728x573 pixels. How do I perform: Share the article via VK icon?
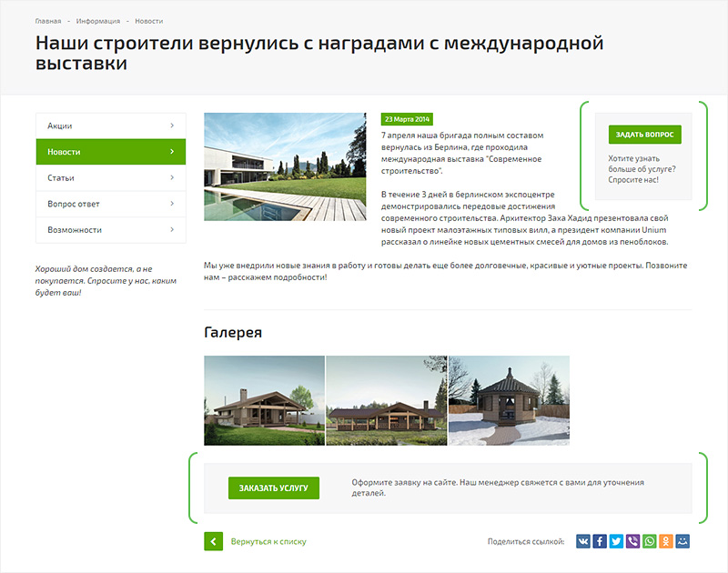pos(582,541)
